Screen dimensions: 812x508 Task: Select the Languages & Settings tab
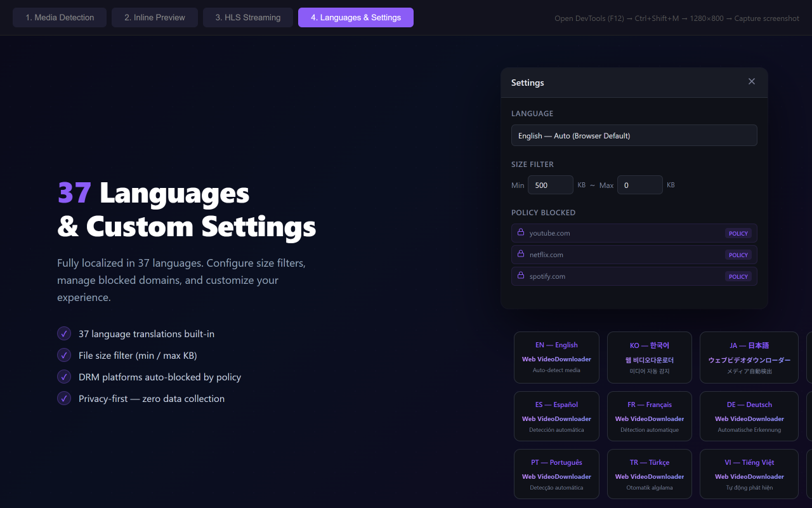pos(356,18)
